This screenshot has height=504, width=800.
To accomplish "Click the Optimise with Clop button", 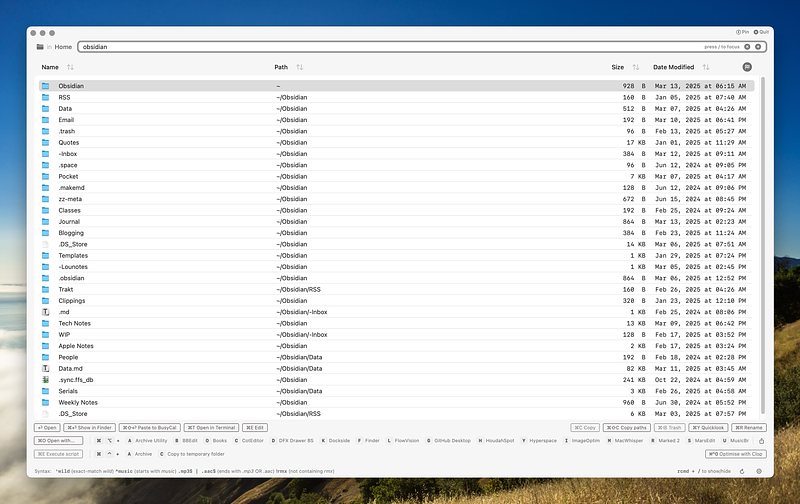I will click(x=736, y=454).
